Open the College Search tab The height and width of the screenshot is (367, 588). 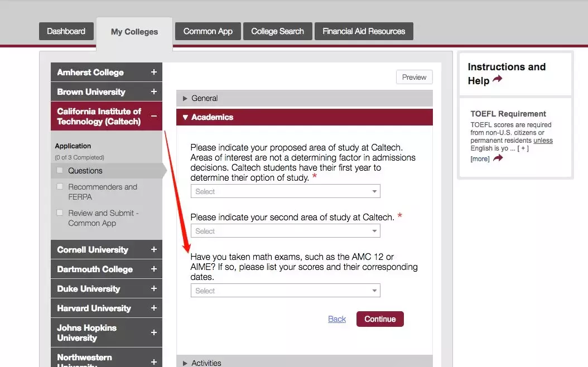[x=277, y=31]
